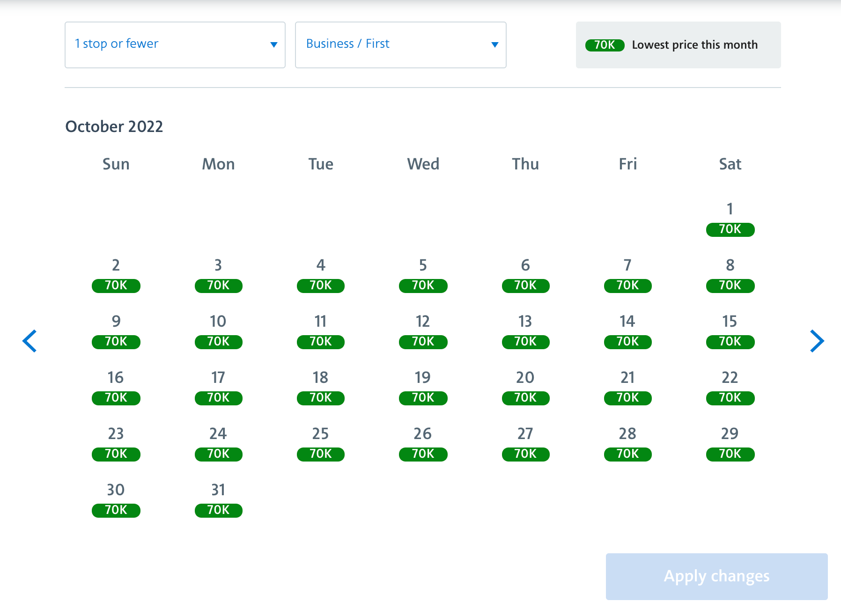
Task: Choose October 13 date
Action: click(525, 331)
